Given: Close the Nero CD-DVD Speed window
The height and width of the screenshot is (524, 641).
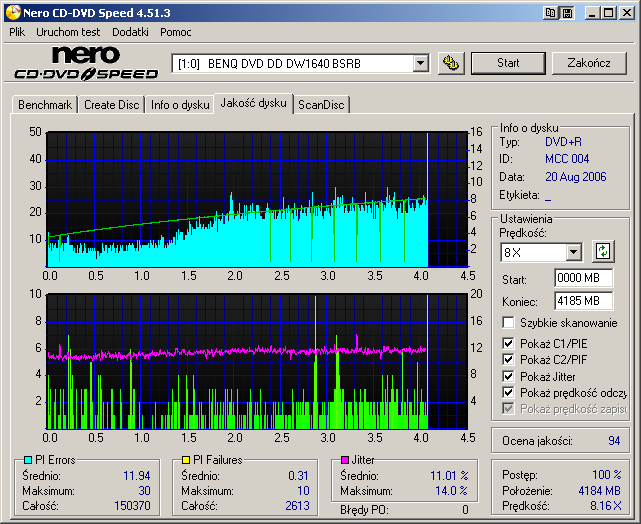Looking at the screenshot, I should pyautogui.click(x=627, y=13).
